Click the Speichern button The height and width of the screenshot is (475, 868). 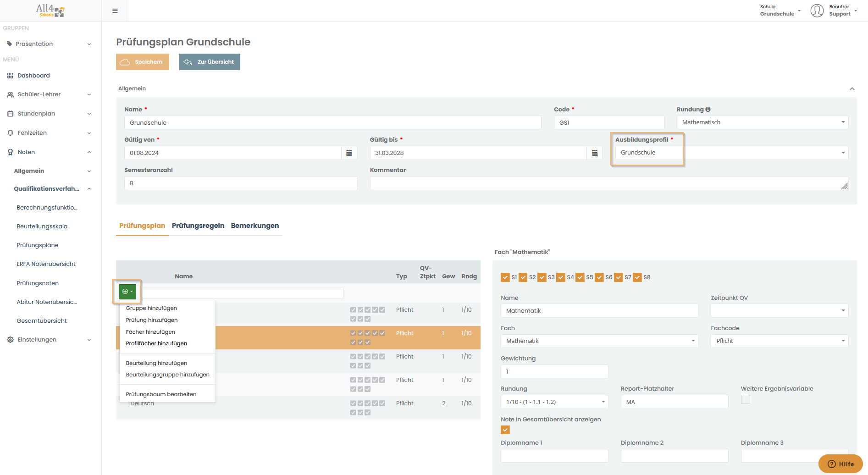(x=143, y=62)
